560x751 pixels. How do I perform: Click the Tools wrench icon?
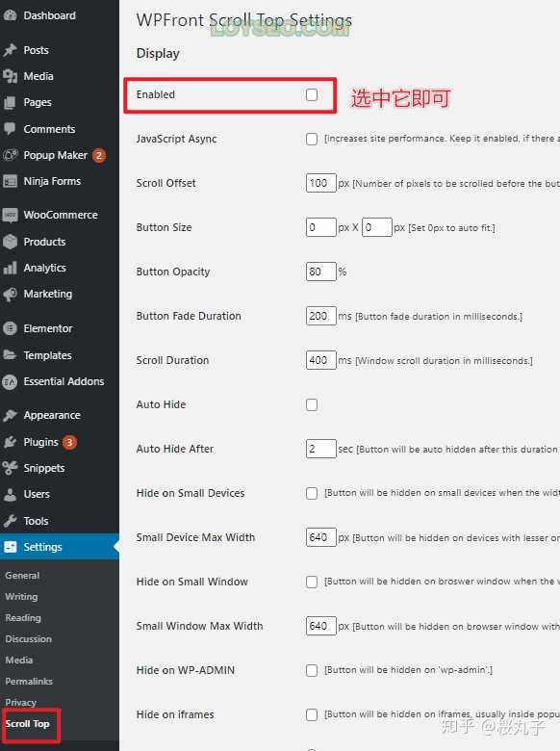pos(10,521)
